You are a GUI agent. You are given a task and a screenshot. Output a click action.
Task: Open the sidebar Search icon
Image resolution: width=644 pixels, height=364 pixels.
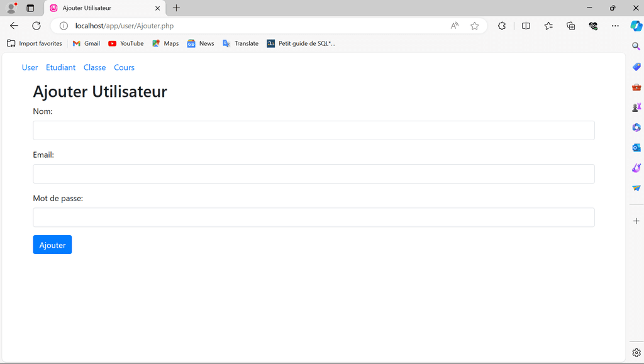636,47
